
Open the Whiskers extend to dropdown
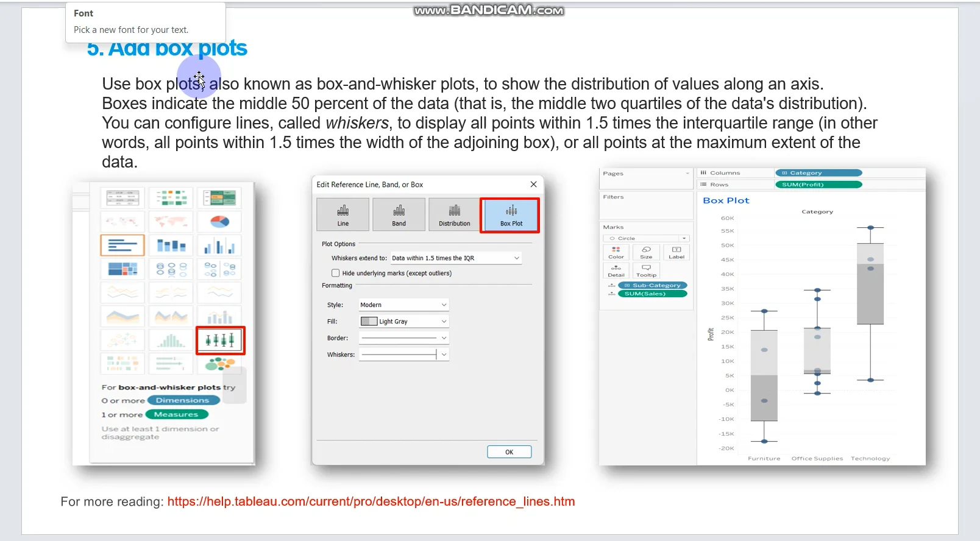point(456,258)
